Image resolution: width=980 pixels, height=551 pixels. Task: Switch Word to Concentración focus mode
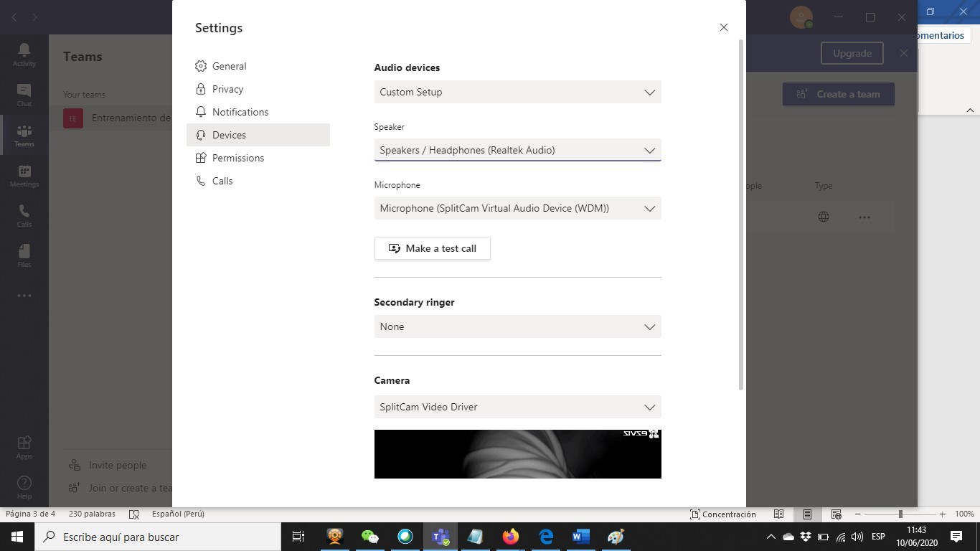[x=723, y=514]
